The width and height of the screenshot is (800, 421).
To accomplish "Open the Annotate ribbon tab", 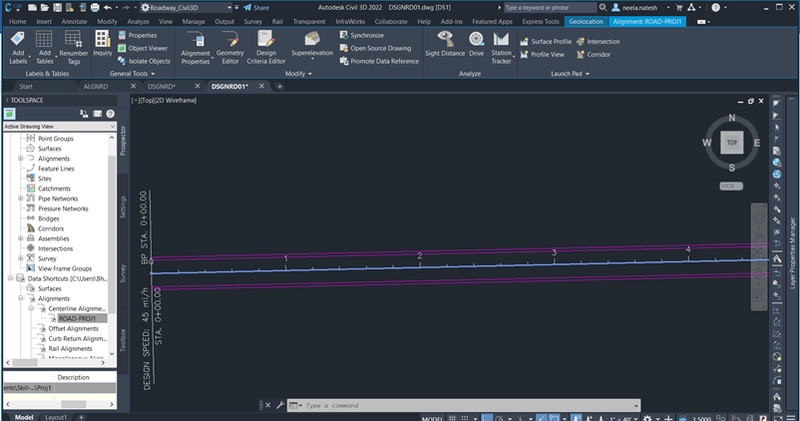I will coord(74,21).
